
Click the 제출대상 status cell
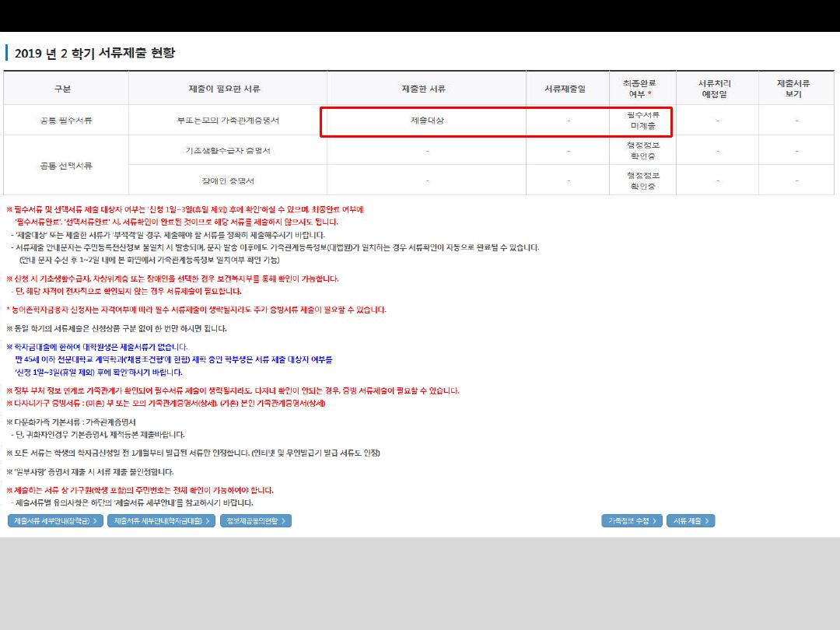click(427, 121)
